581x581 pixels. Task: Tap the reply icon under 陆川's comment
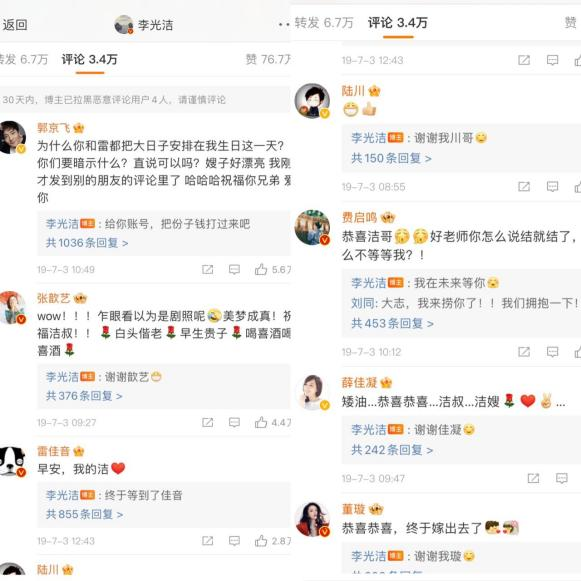pos(552,186)
